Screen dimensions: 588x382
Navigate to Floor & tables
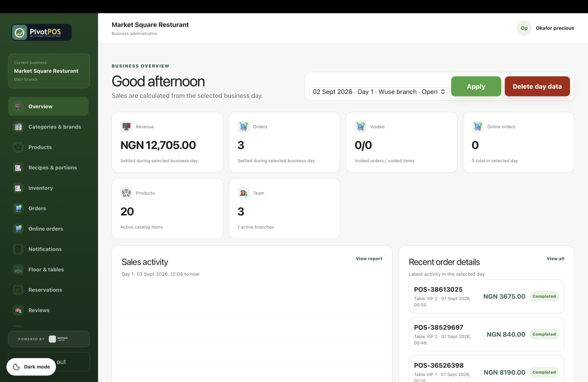tap(48, 270)
